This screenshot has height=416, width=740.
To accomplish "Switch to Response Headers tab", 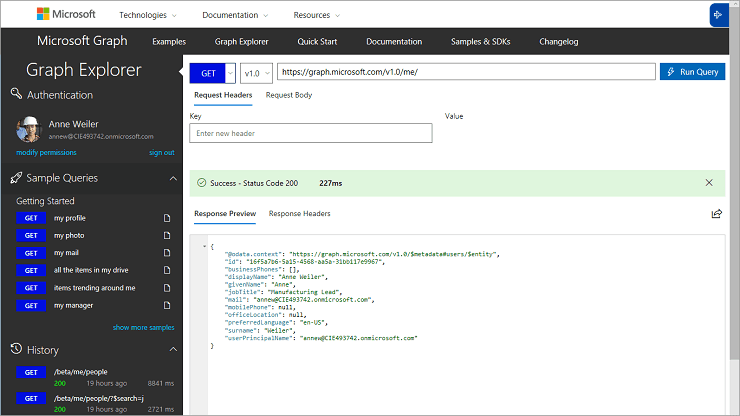I will click(300, 213).
